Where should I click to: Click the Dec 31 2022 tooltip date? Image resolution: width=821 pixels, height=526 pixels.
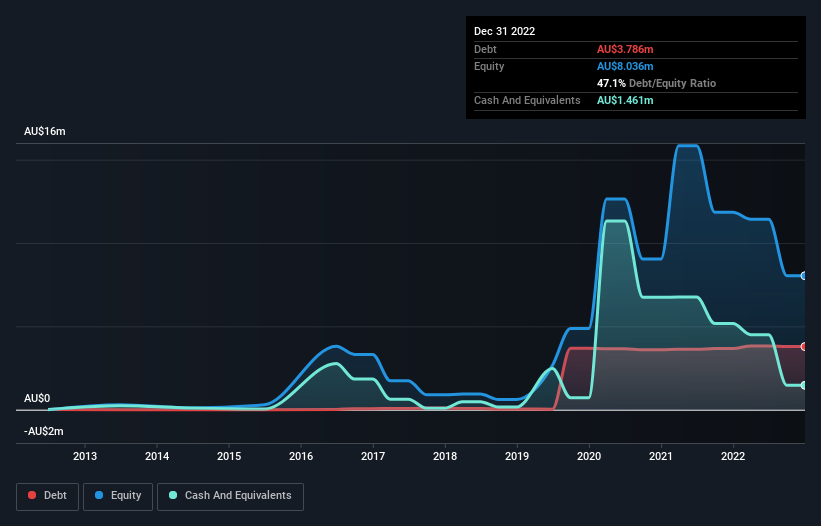[504, 31]
